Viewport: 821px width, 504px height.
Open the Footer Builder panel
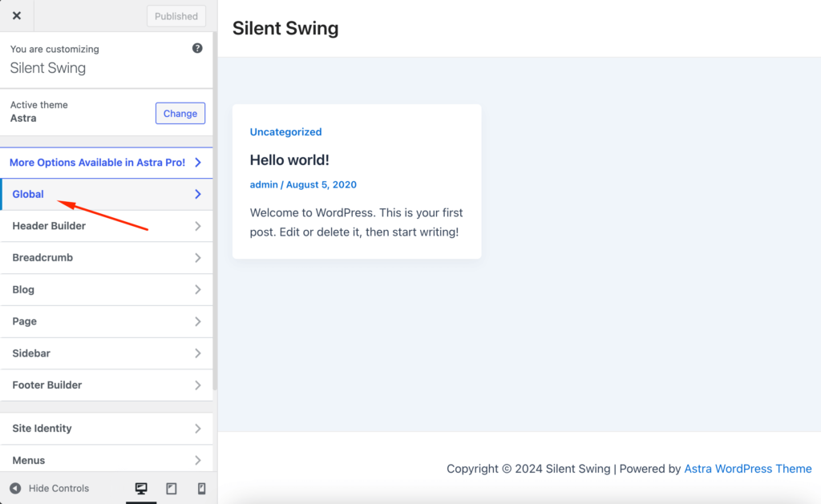pyautogui.click(x=107, y=385)
